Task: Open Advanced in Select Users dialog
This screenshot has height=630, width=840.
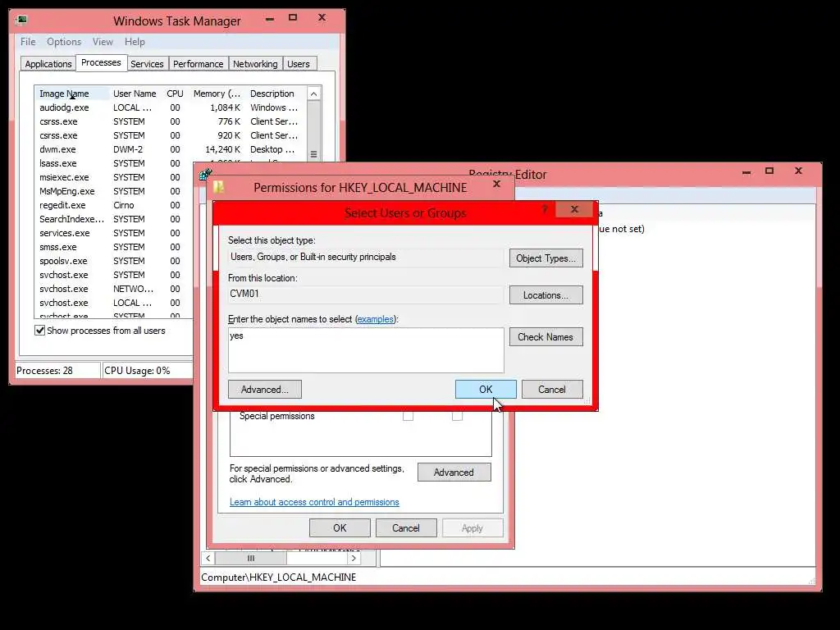Action: pos(265,390)
